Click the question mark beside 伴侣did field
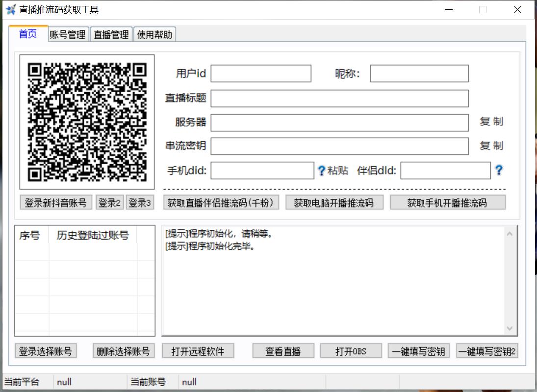The image size is (537, 392). (x=499, y=170)
